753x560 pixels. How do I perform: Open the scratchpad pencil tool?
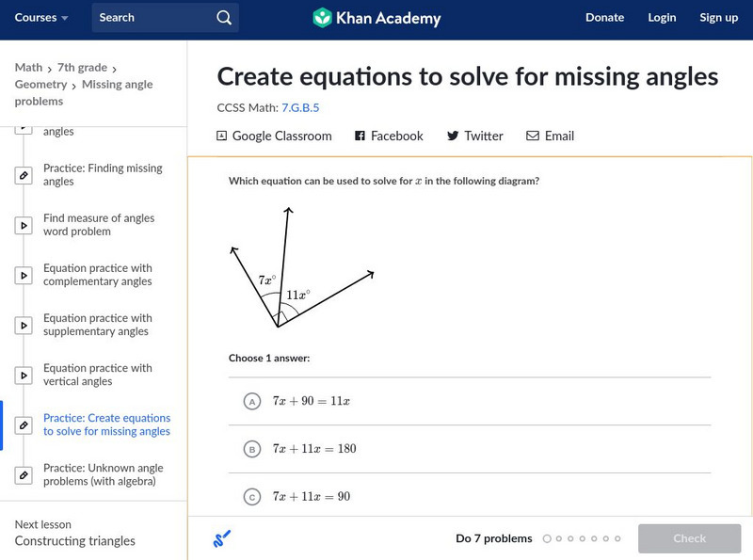pyautogui.click(x=222, y=538)
